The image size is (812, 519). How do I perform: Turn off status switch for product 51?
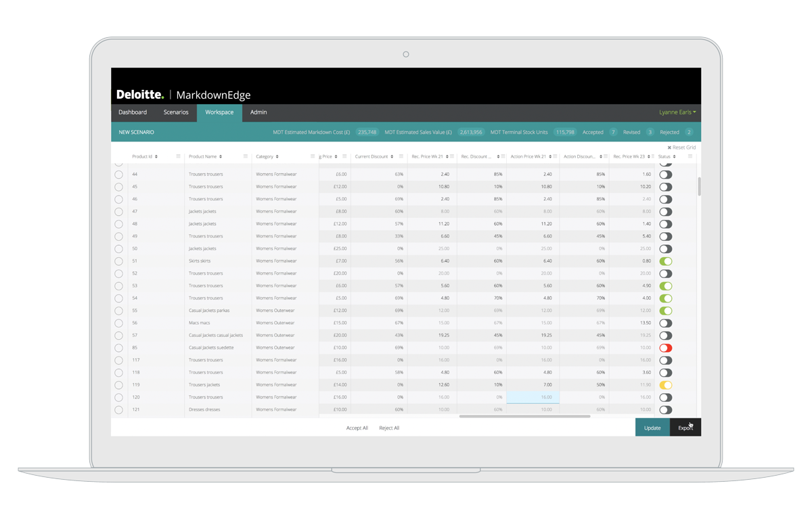pyautogui.click(x=666, y=261)
